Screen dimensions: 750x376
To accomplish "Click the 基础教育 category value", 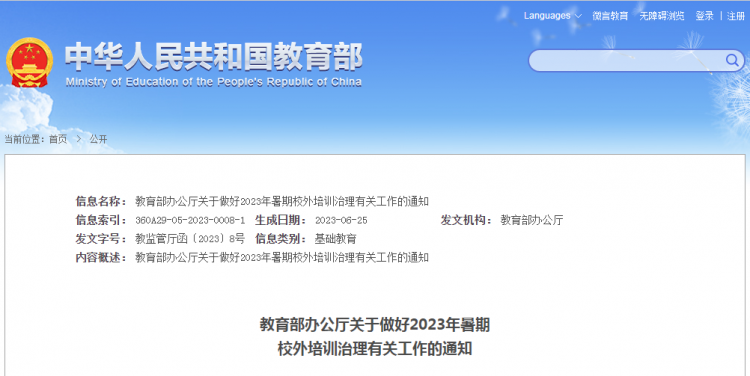I will tap(335, 239).
